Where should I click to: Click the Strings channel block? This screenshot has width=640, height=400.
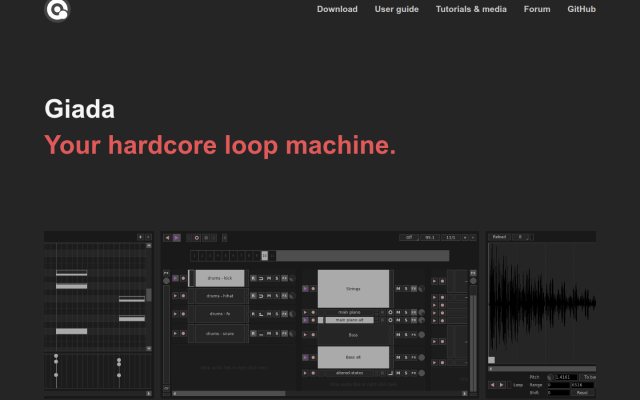pos(353,289)
